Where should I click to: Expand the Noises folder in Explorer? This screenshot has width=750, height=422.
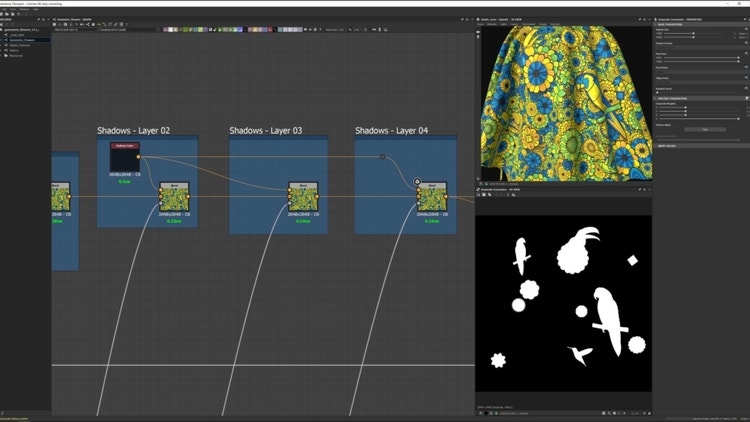coord(13,50)
